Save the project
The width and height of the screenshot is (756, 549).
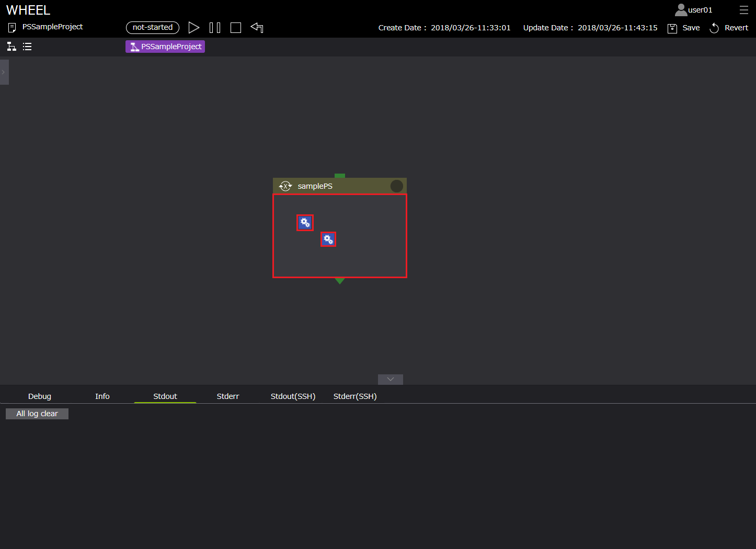[684, 28]
